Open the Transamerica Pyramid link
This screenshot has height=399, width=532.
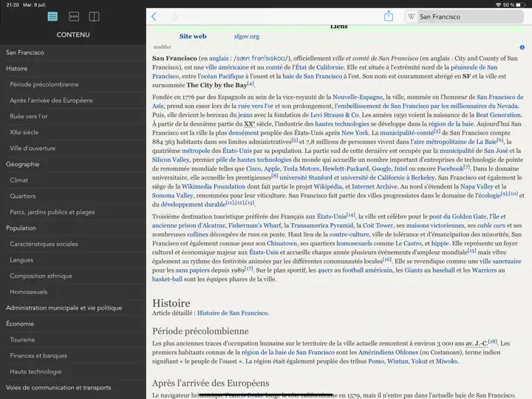click(321, 225)
